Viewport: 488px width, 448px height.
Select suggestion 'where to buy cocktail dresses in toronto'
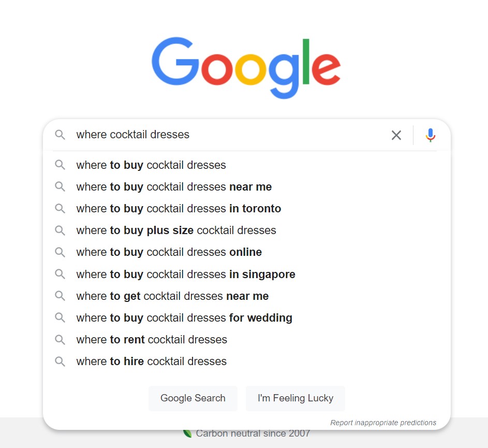coord(178,208)
